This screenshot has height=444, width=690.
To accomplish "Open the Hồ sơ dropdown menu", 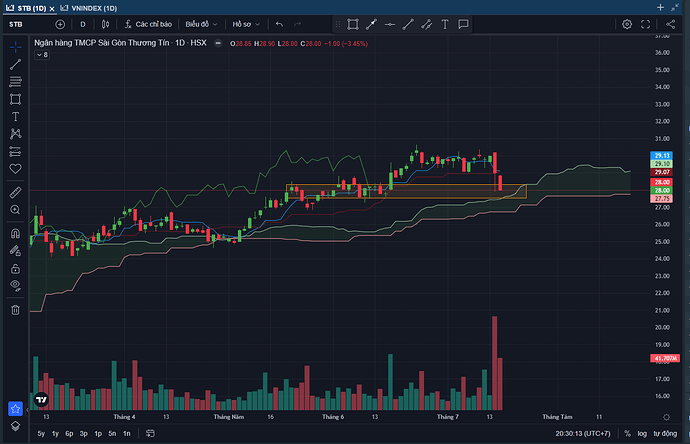I will (x=245, y=24).
